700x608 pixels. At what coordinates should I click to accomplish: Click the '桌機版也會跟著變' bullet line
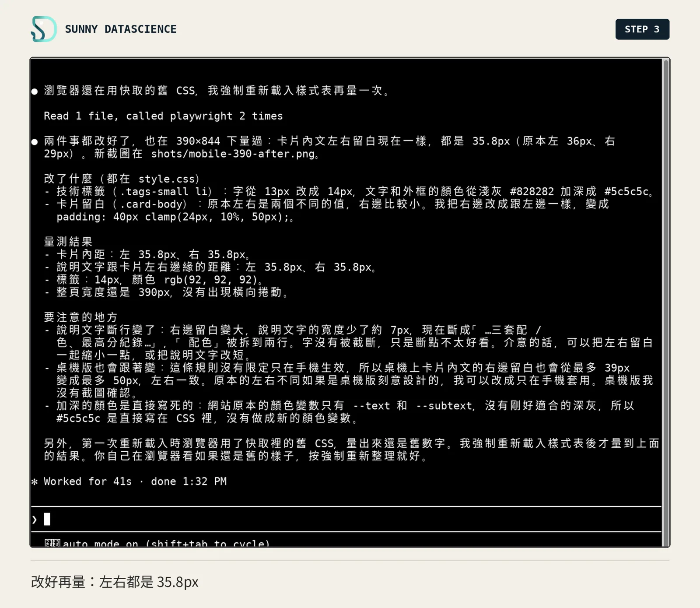click(x=349, y=380)
